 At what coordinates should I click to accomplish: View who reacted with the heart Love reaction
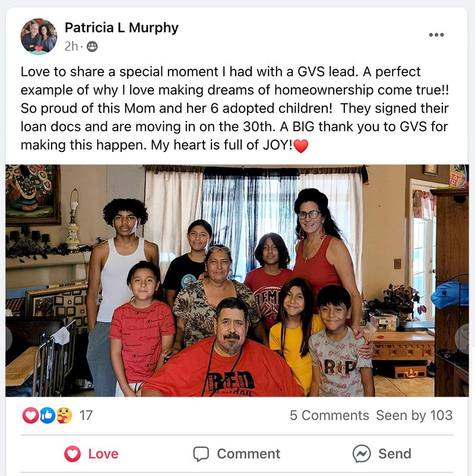[x=30, y=415]
